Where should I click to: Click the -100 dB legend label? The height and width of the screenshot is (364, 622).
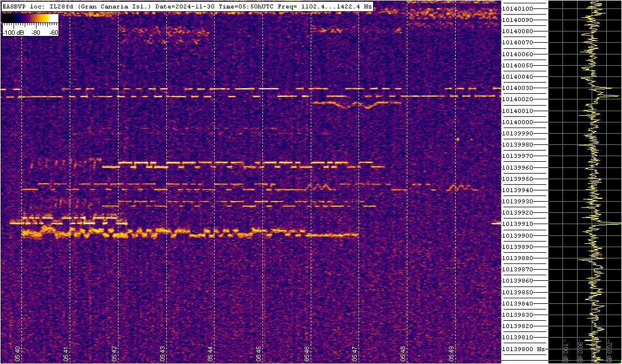[12, 33]
